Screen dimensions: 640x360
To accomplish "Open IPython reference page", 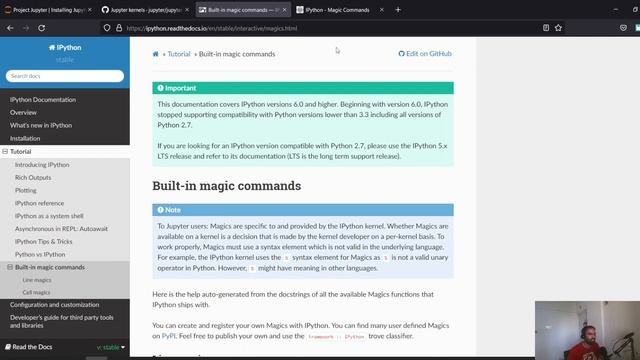I will [x=39, y=203].
